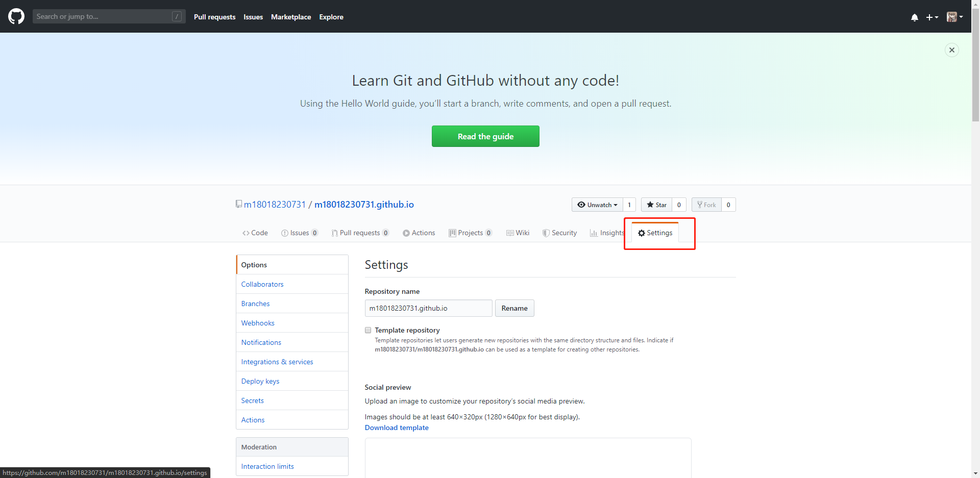Click the search or jump to field
This screenshot has height=478, width=980.
pyautogui.click(x=109, y=16)
